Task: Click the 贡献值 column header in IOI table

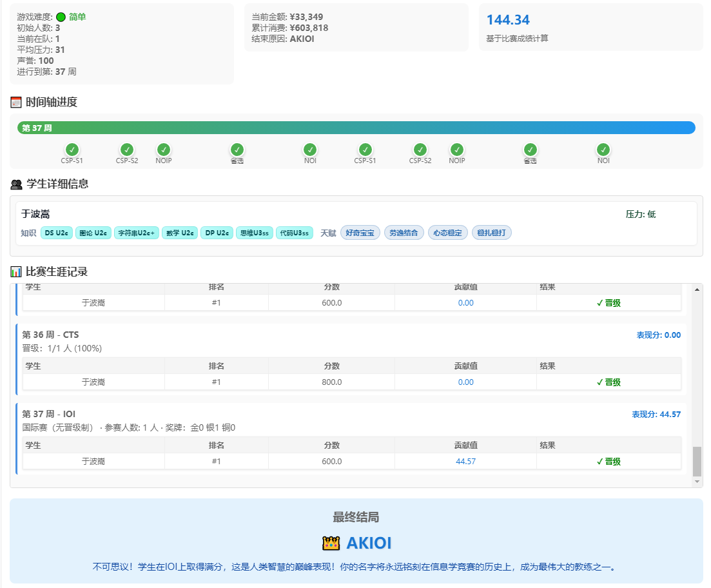Action: 465,445
